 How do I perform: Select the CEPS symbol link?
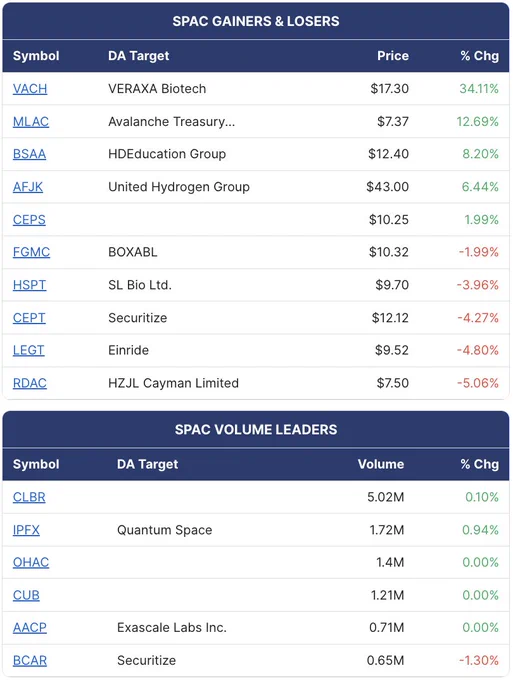[x=29, y=220]
